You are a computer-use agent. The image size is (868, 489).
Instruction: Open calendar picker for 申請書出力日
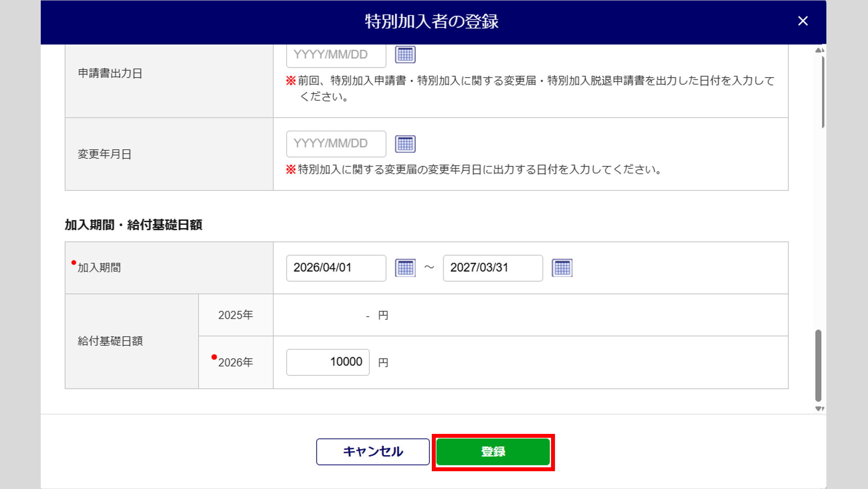(x=405, y=55)
